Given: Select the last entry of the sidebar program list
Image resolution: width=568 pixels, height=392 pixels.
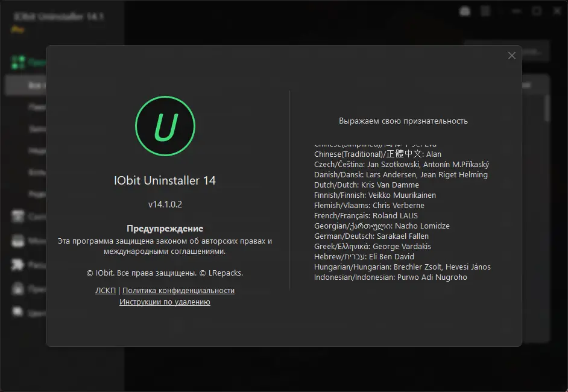Looking at the screenshot, I should (x=36, y=194).
